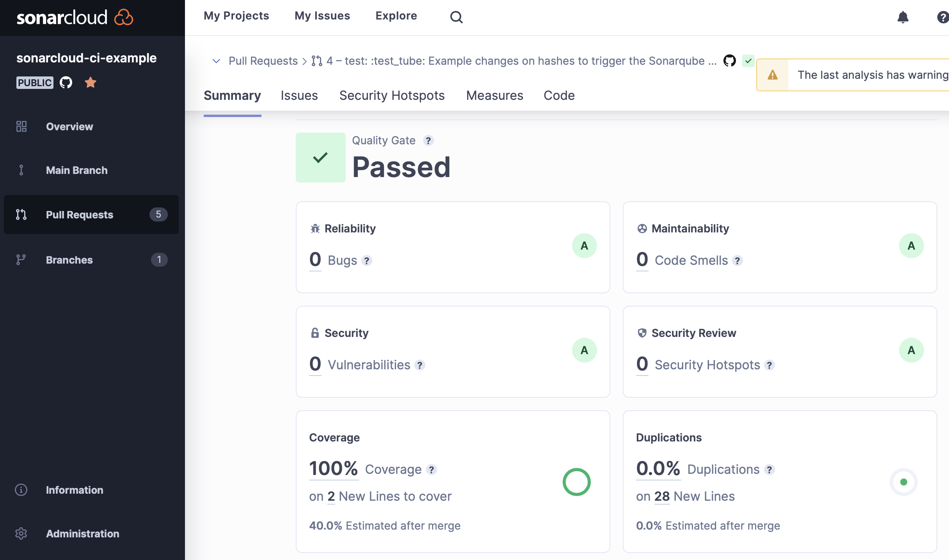This screenshot has width=949, height=560.
Task: Click the 28 New Lines link
Action: click(662, 496)
